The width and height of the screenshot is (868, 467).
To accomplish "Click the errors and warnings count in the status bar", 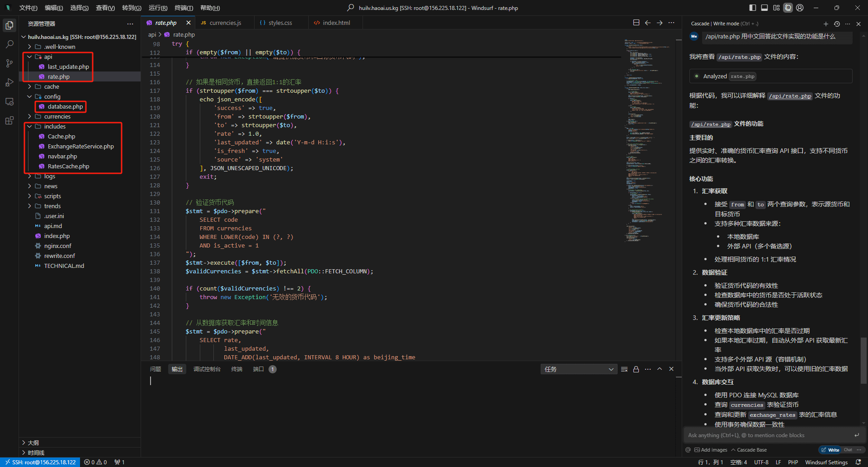I will (x=96, y=462).
